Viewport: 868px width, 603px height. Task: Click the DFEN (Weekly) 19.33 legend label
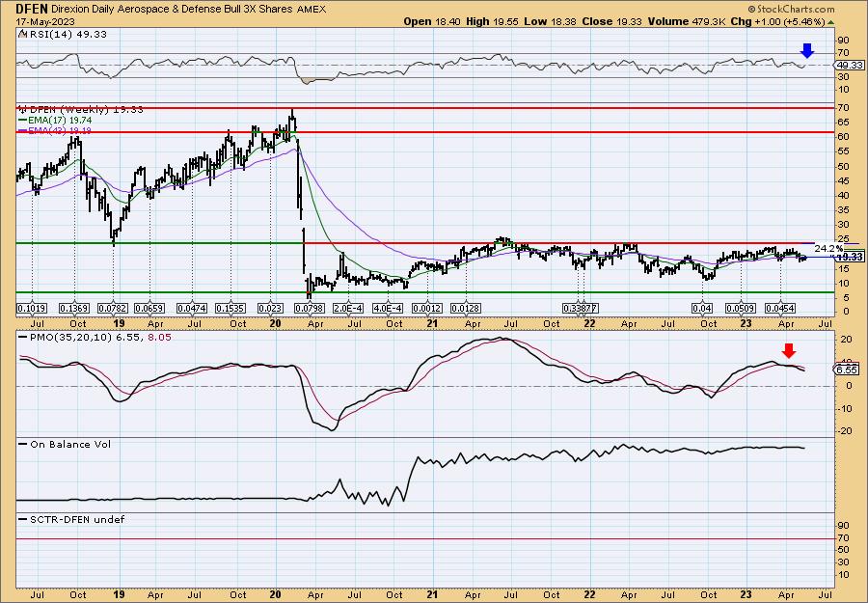click(x=81, y=110)
